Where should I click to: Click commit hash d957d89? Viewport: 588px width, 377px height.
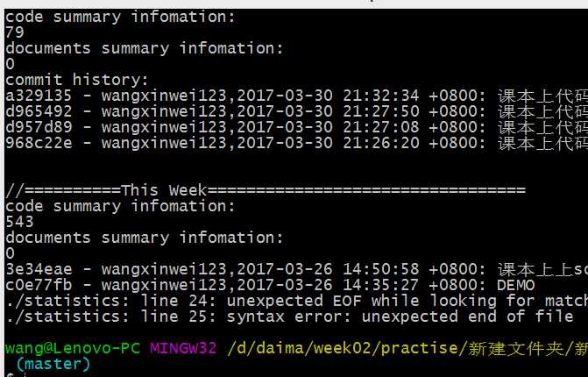(x=39, y=127)
